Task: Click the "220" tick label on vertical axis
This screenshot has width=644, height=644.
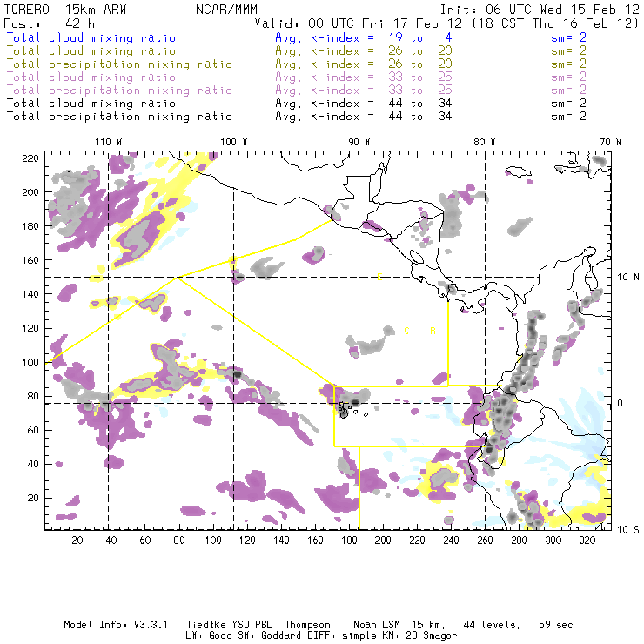Action: (30, 158)
